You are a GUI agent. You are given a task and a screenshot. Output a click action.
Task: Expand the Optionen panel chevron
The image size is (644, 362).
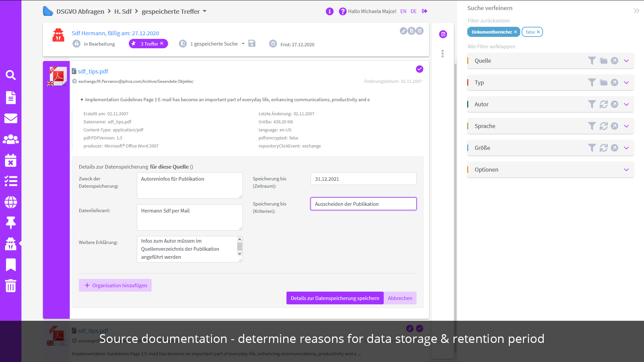626,170
